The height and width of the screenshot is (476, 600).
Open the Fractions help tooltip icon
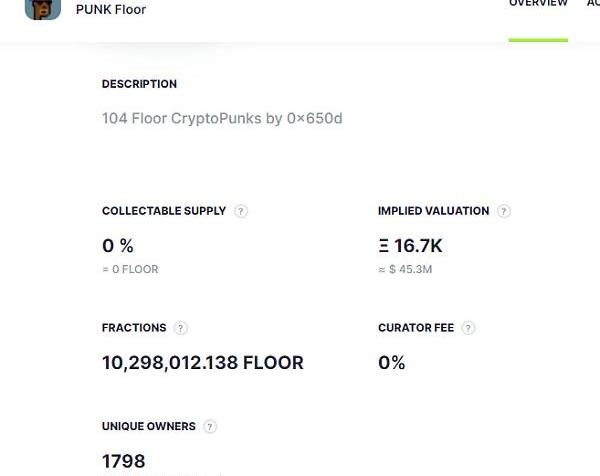[x=181, y=328]
